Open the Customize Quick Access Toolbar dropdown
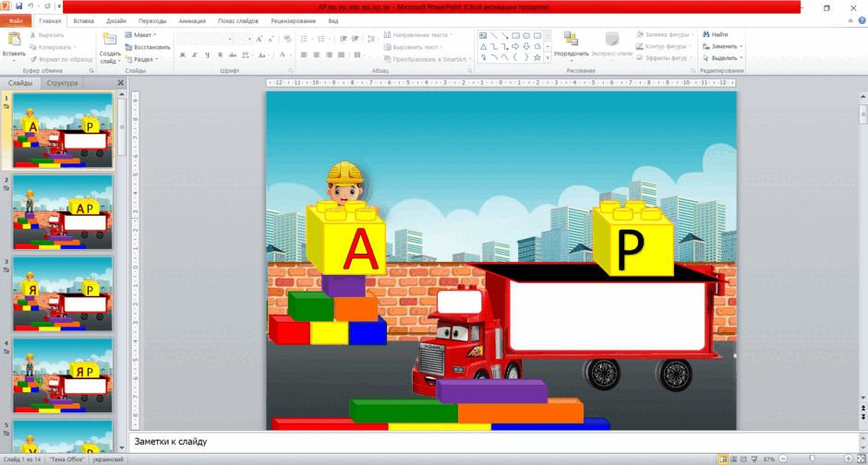Image resolution: width=868 pixels, height=465 pixels. [59, 6]
